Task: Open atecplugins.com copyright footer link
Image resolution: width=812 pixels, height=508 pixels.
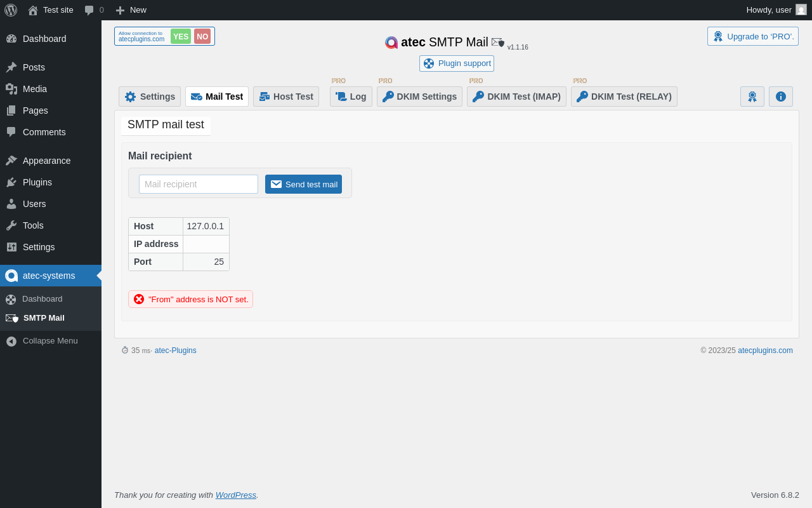Action: [x=765, y=351]
